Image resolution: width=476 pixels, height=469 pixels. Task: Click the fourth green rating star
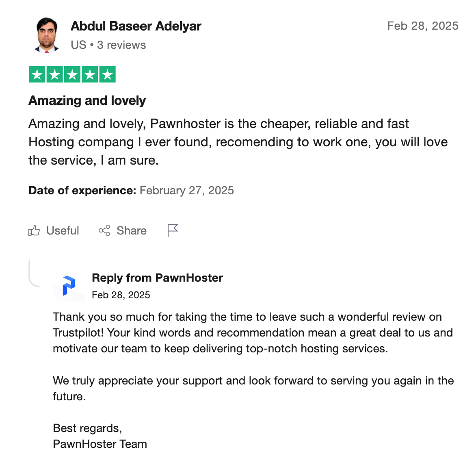click(x=90, y=75)
